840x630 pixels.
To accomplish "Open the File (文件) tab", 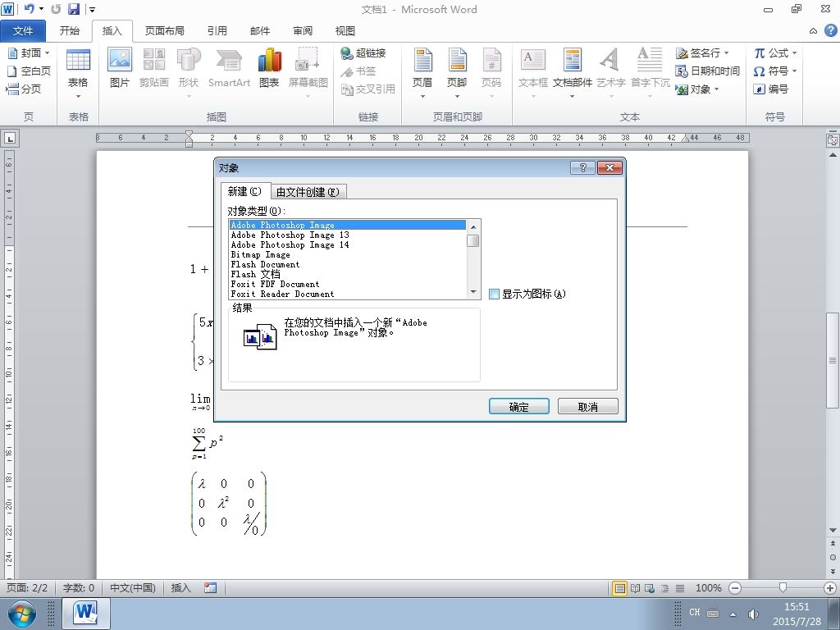I will click(23, 31).
